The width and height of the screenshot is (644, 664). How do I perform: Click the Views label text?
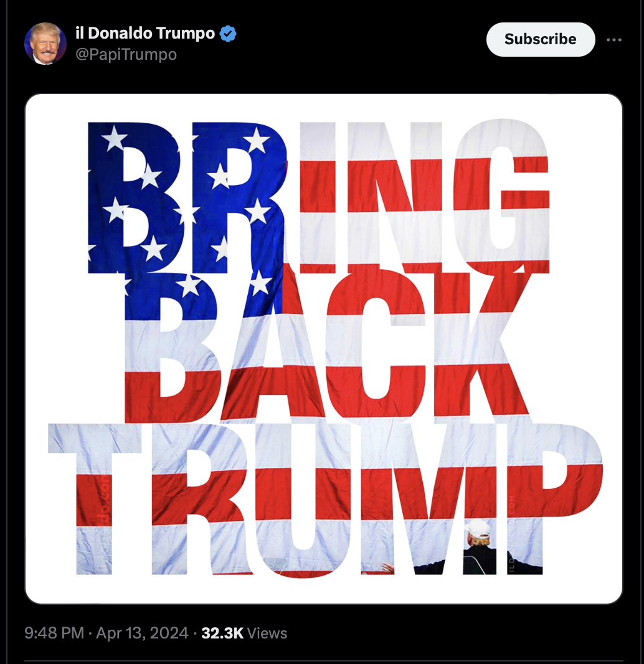pos(267,633)
